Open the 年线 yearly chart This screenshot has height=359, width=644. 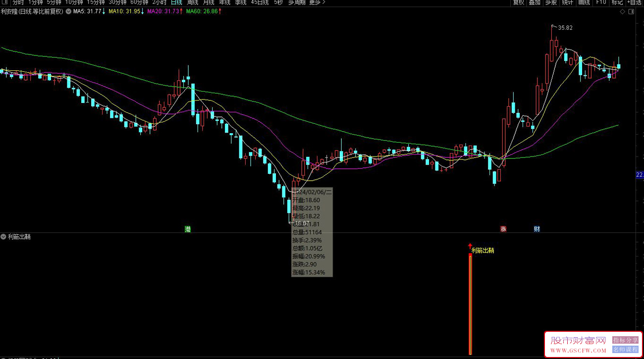[x=224, y=2]
